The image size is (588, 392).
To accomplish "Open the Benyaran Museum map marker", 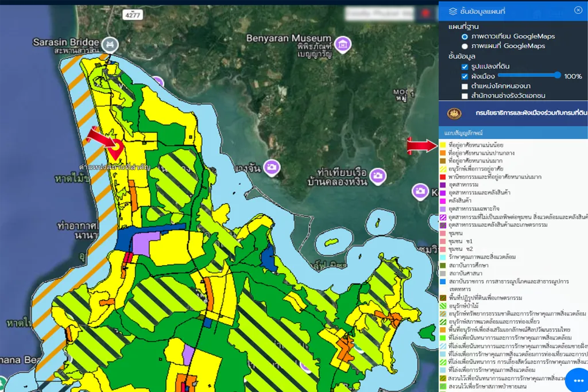I will [343, 45].
